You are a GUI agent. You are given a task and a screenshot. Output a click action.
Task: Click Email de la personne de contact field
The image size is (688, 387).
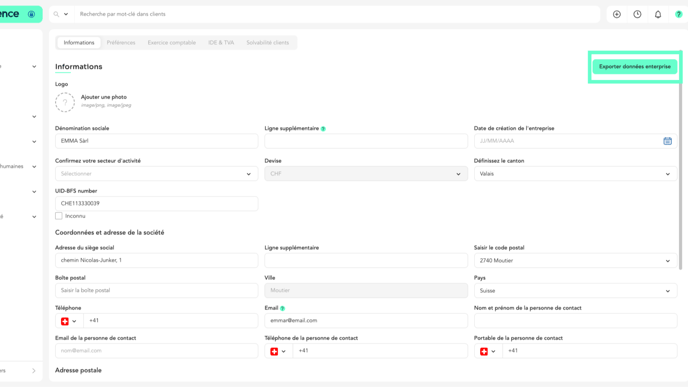(157, 351)
